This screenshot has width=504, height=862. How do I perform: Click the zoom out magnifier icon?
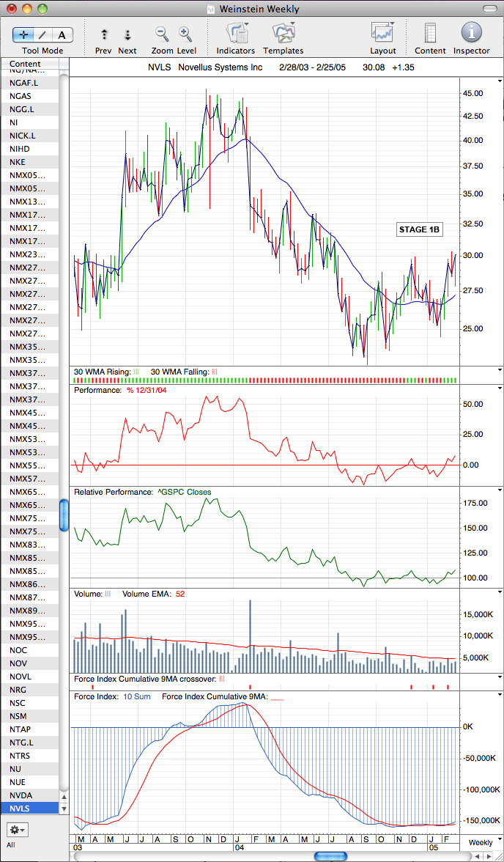pyautogui.click(x=162, y=34)
